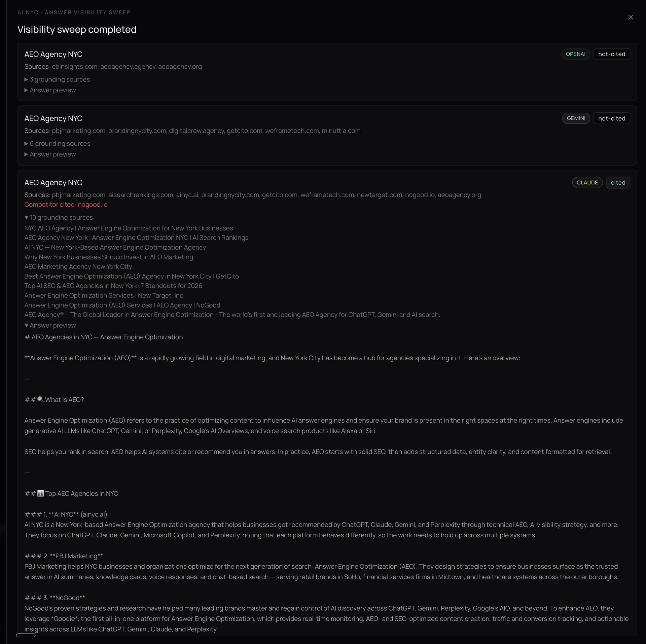Click the pill handle at bottom left
This screenshot has height=644, width=646.
(26, 635)
